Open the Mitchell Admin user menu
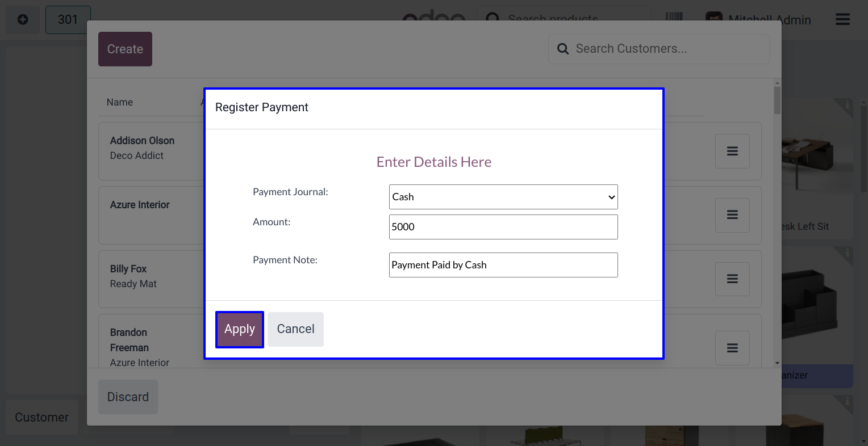Image resolution: width=868 pixels, height=446 pixels. 758,20
